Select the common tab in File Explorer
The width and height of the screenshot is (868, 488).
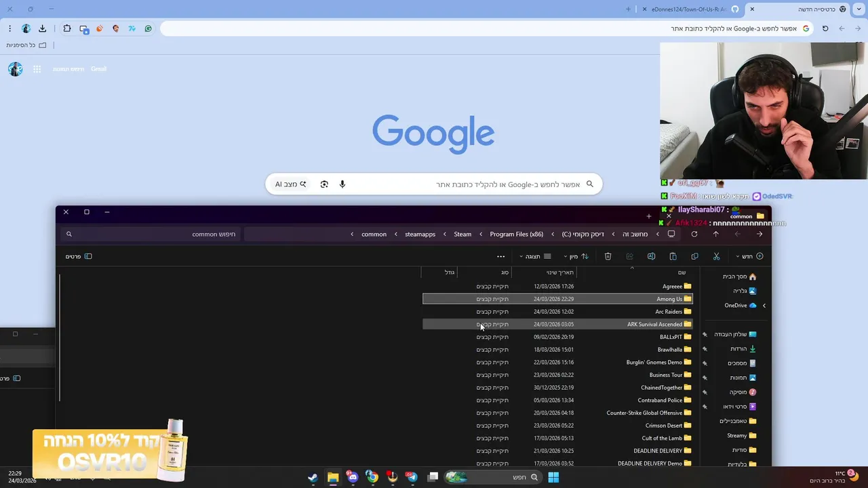[x=715, y=216]
